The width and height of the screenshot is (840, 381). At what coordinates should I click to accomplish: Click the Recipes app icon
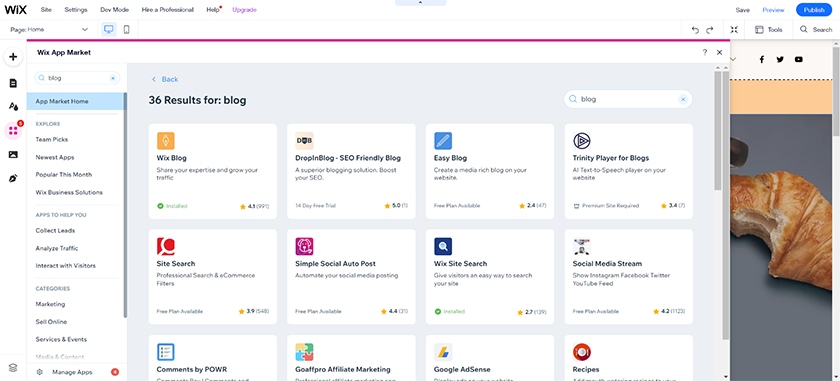[x=582, y=352]
